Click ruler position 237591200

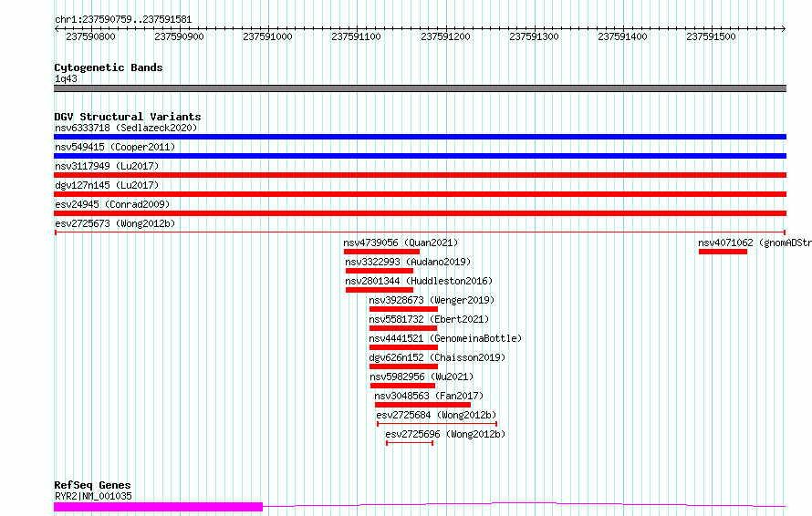coord(445,36)
